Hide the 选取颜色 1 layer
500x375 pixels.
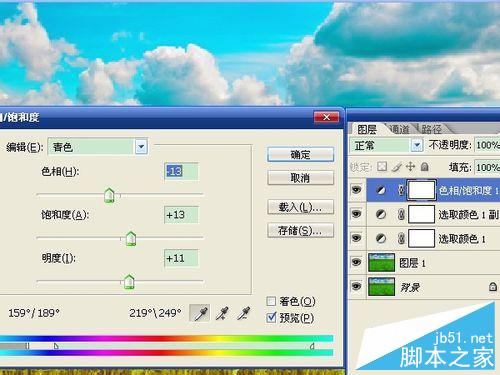356,238
